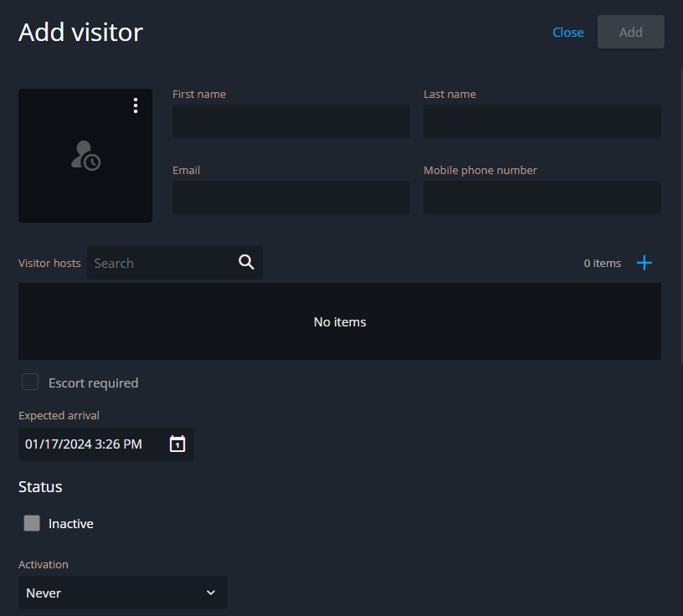Click the 'Status' section heading
683x616 pixels.
(x=40, y=486)
